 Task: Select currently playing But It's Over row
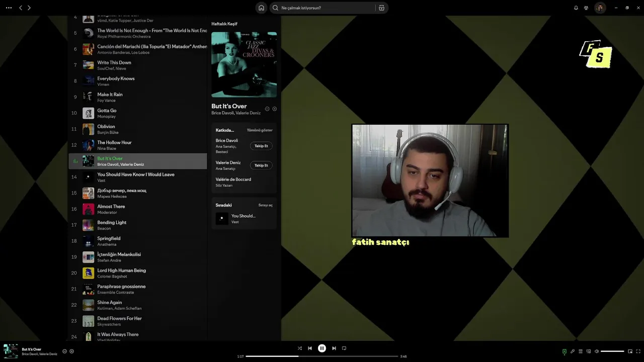point(137,161)
